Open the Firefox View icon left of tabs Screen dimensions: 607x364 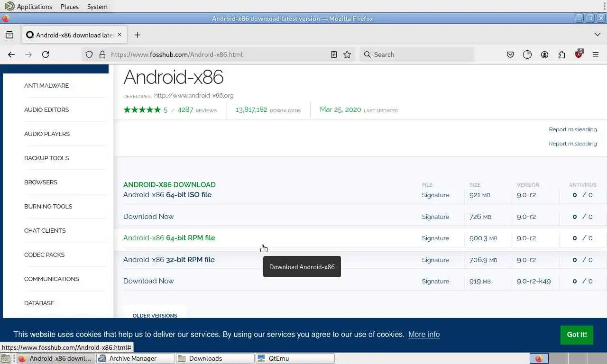[x=9, y=35]
